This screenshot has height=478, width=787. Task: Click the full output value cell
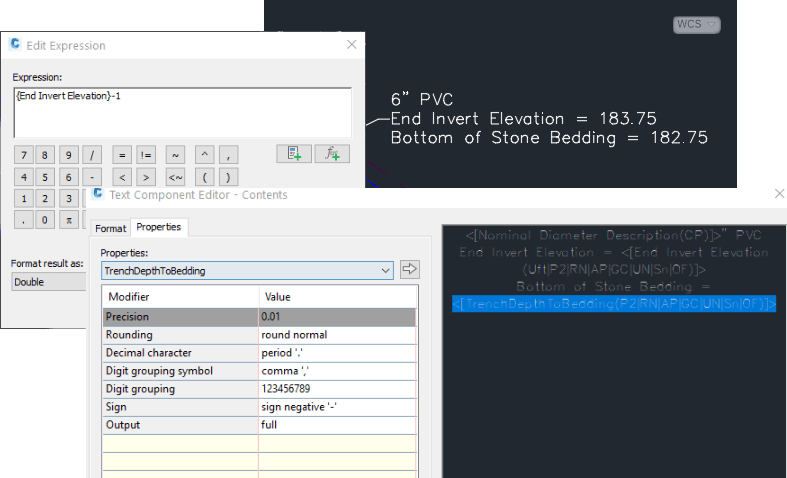[x=337, y=425]
